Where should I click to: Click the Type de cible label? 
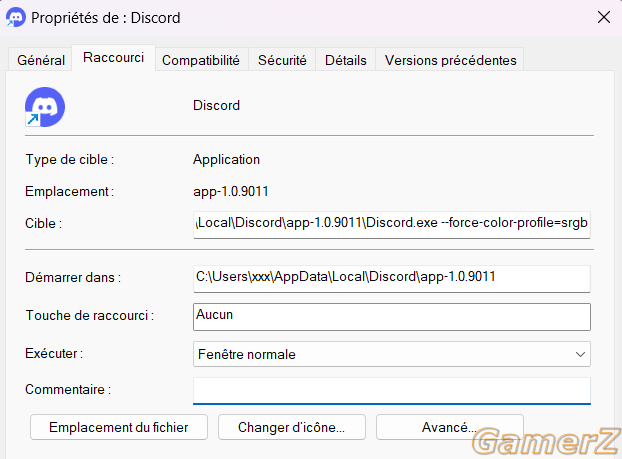tap(70, 159)
